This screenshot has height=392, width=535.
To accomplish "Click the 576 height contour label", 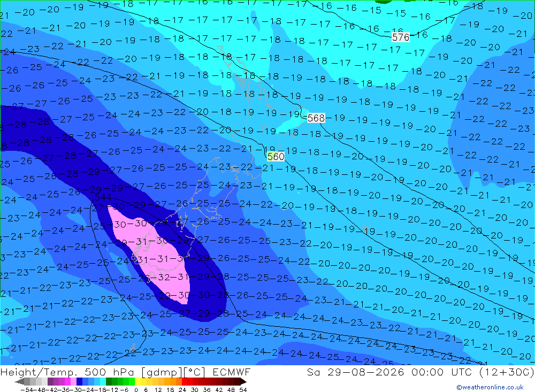I will [401, 37].
